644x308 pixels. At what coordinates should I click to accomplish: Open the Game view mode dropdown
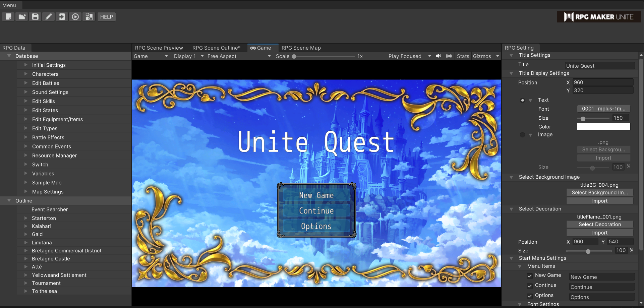(151, 56)
